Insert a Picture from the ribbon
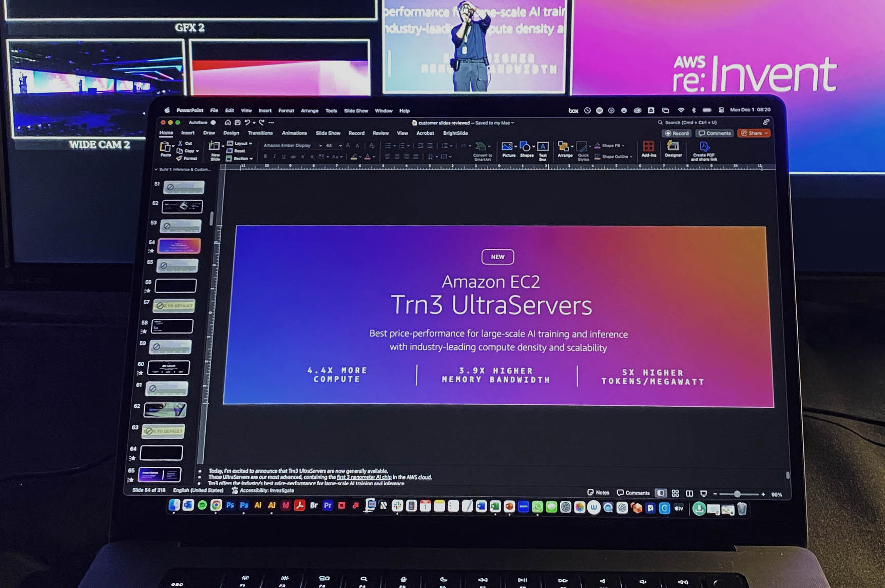This screenshot has width=885, height=588. (508, 148)
